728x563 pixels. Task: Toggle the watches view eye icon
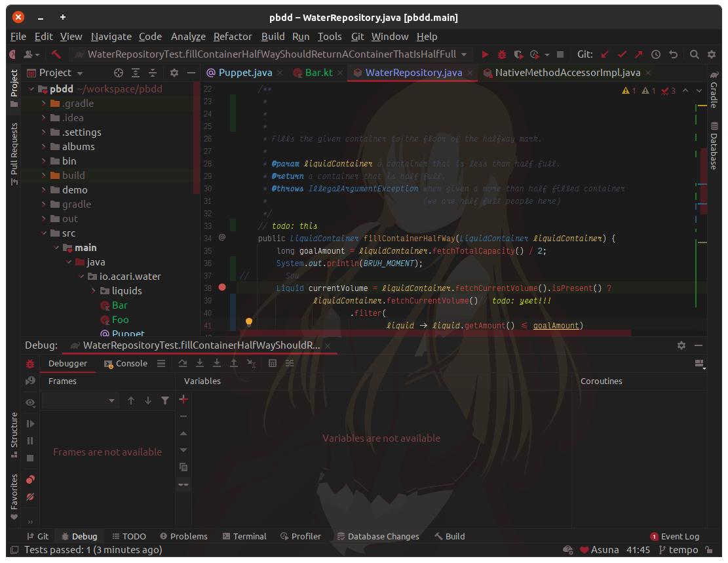tap(30, 402)
